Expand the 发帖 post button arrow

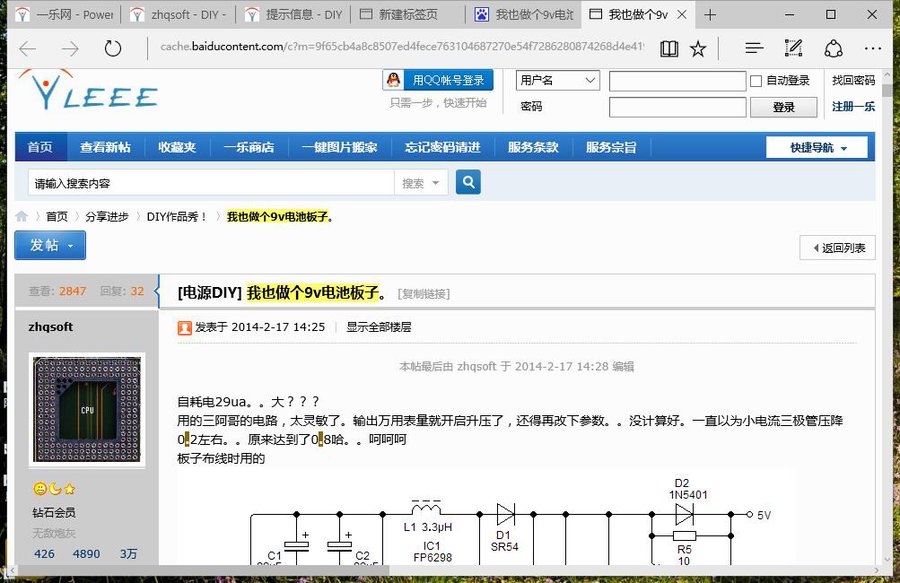pyautogui.click(x=70, y=245)
